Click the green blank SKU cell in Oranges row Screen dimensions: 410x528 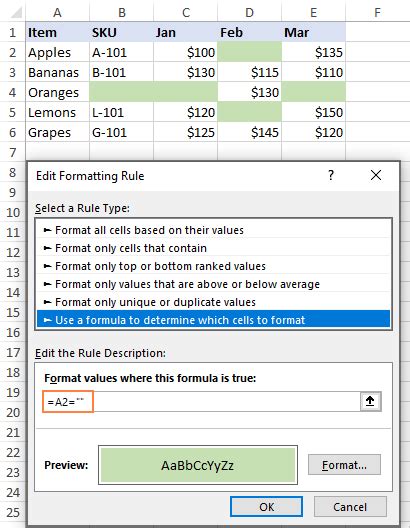[122, 92]
